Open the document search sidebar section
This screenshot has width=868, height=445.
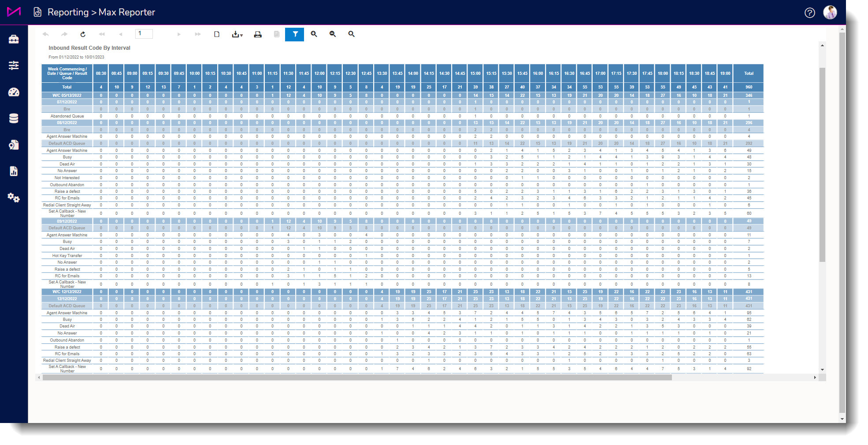[x=14, y=145]
